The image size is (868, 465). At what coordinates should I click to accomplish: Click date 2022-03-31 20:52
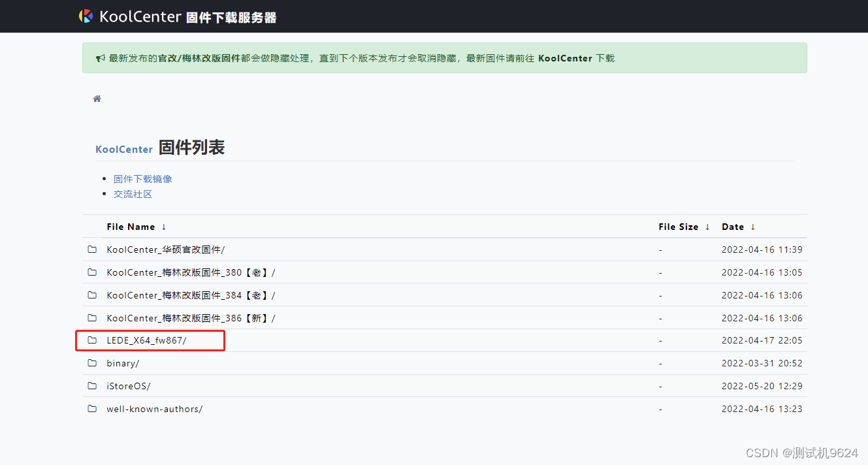762,363
